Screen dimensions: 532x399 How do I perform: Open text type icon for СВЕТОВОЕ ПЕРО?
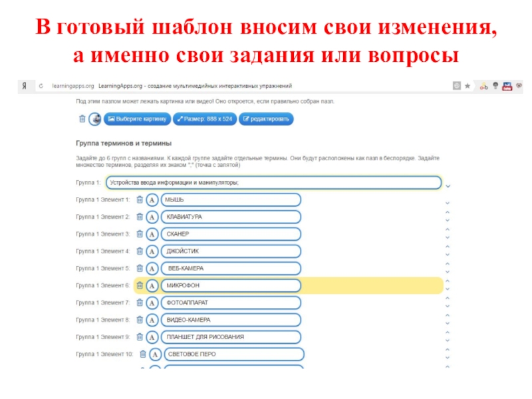(x=155, y=354)
